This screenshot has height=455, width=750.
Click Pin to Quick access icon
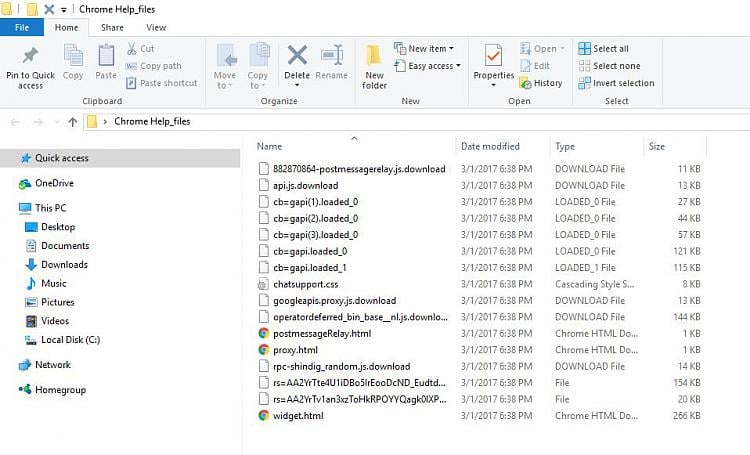pyautogui.click(x=30, y=55)
